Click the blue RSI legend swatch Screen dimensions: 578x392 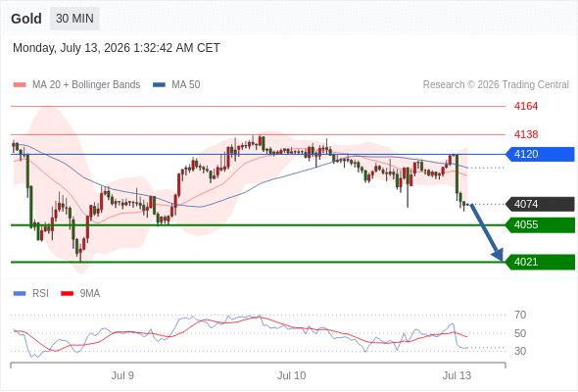(20, 294)
